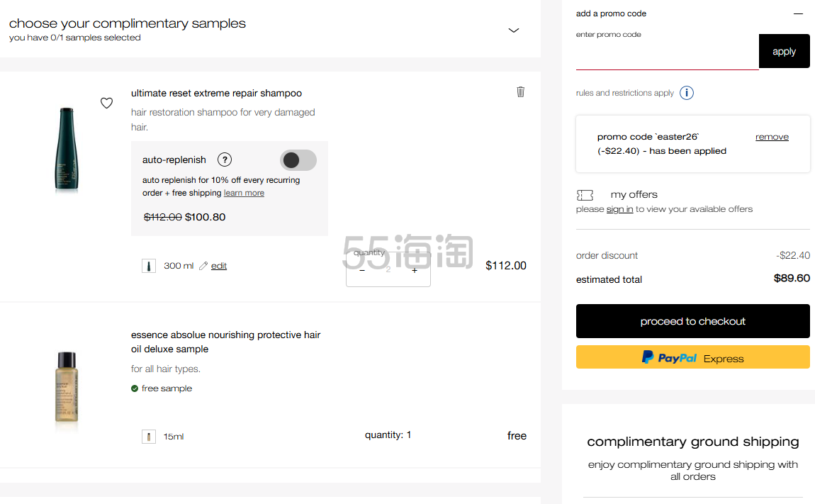Image resolution: width=815 pixels, height=504 pixels.
Task: Delete shampoo using the trash icon
Action: [x=521, y=91]
